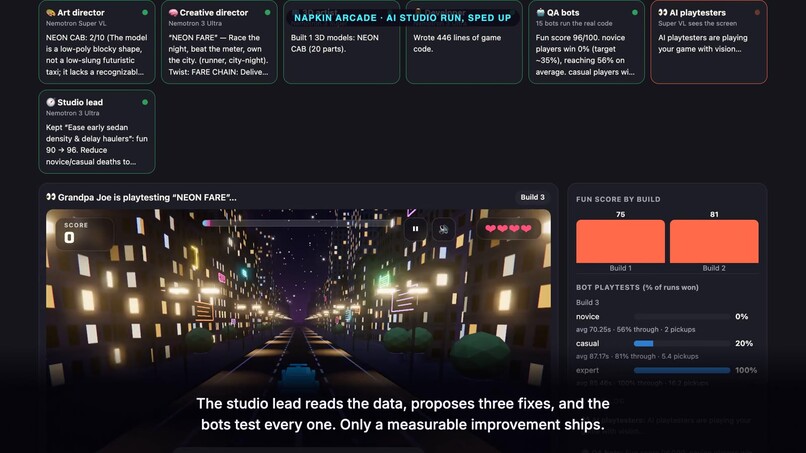This screenshot has height=453, width=806.
Task: Click the expert '100%' value
Action: [746, 370]
